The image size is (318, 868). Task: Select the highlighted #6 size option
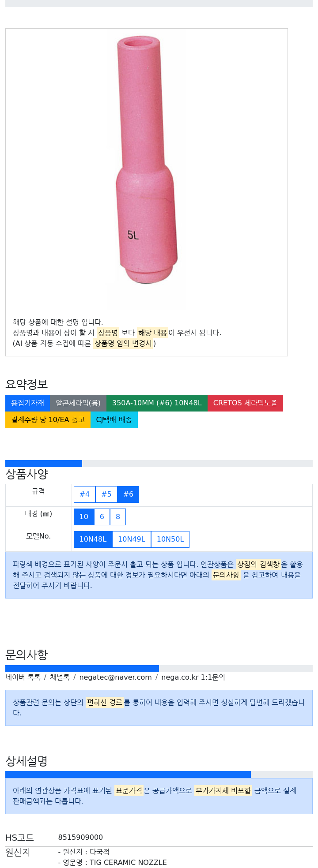pyautogui.click(x=128, y=494)
